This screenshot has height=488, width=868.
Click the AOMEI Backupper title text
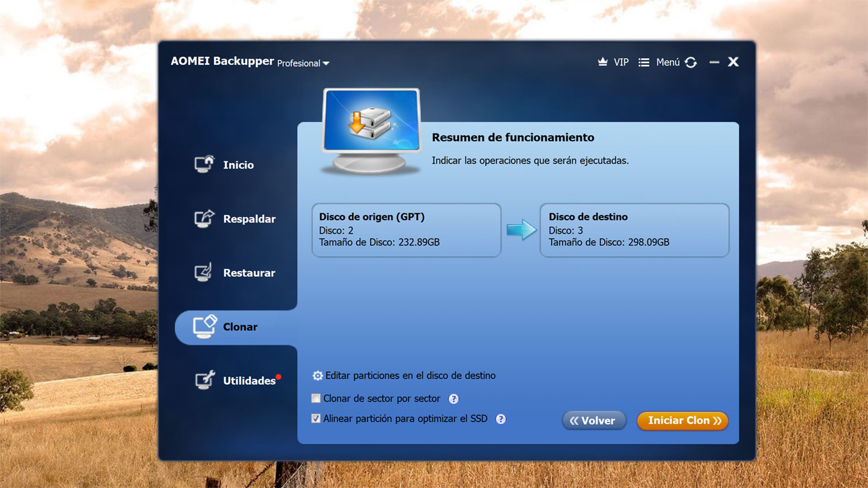tap(222, 61)
